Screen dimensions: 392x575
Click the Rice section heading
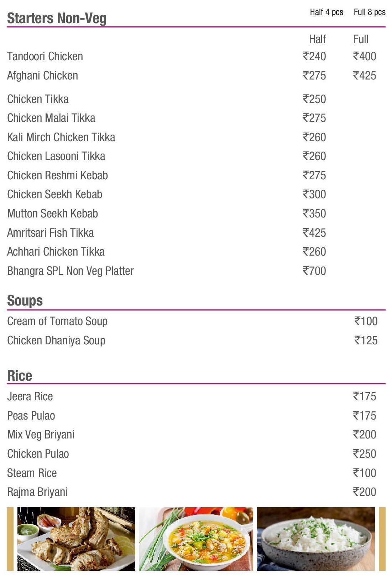pyautogui.click(x=20, y=375)
